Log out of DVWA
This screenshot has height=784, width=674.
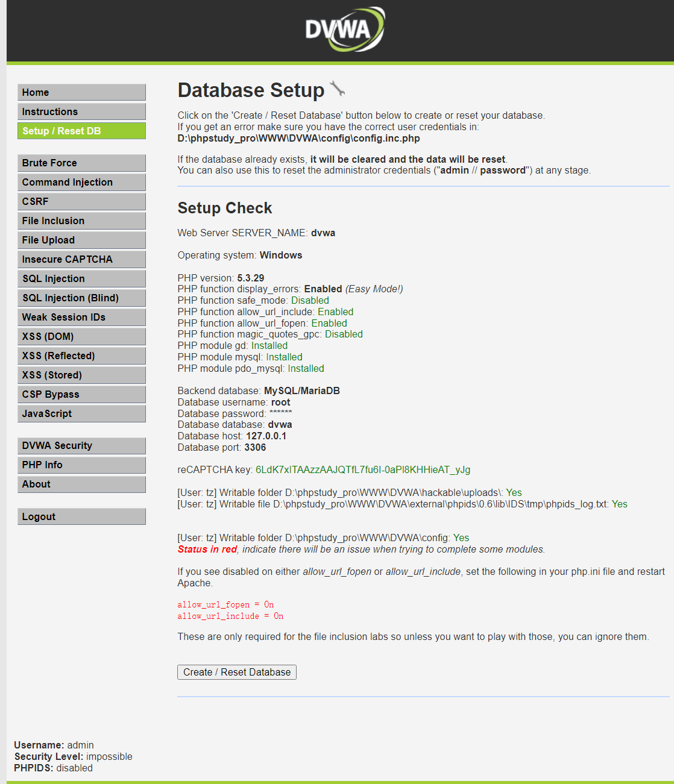[81, 516]
